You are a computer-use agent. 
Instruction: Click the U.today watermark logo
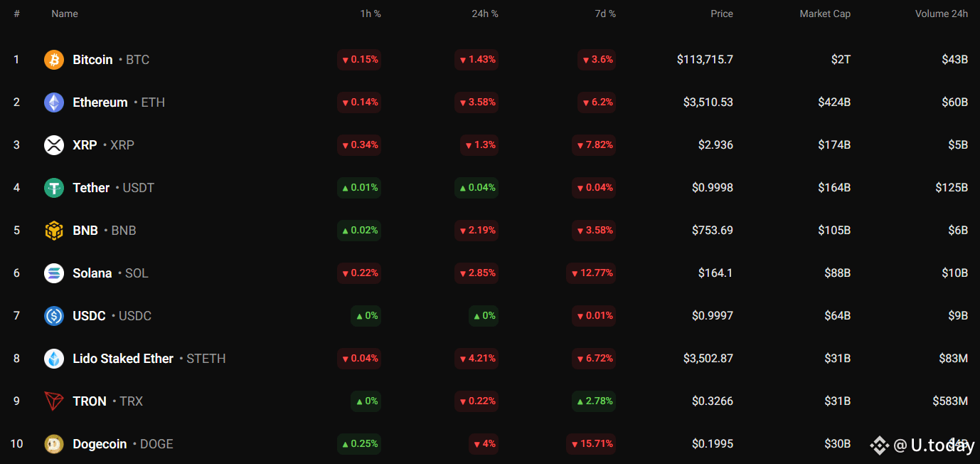click(x=922, y=445)
